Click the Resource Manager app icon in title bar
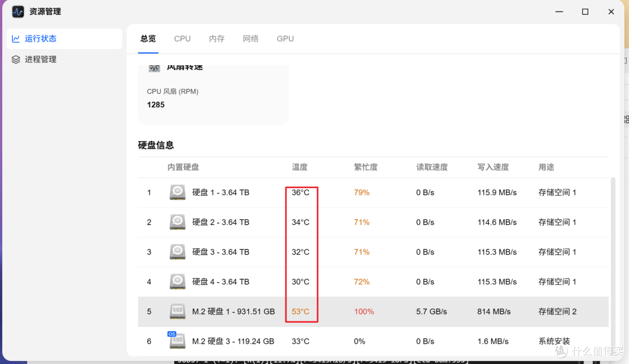Screen dimensions: 629x364 click(17, 12)
